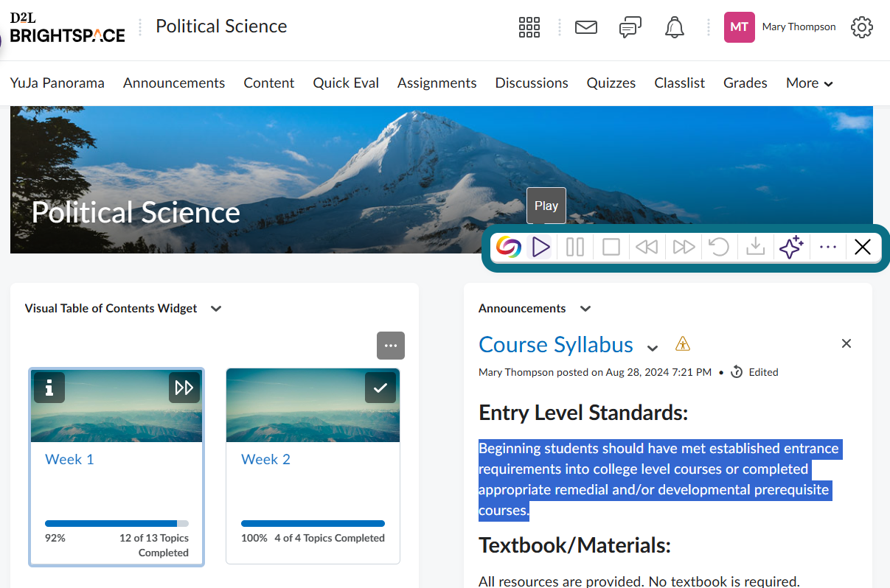The image size is (890, 588).
Task: Click the Week 2 progress bar at 100%
Action: point(313,524)
